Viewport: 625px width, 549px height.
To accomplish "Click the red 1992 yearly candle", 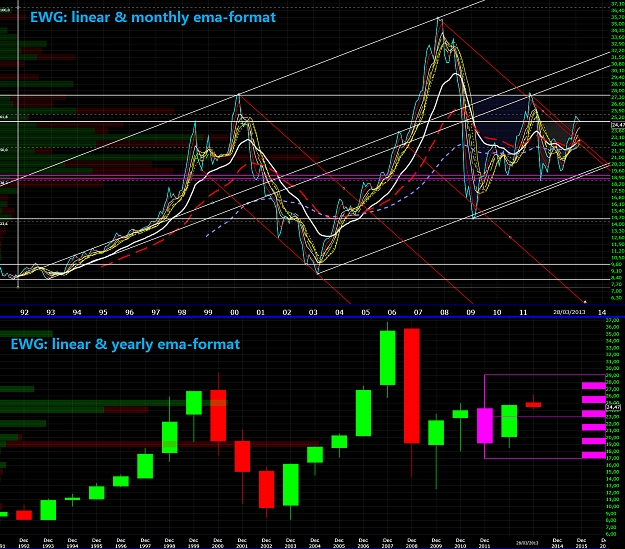I will click(24, 515).
